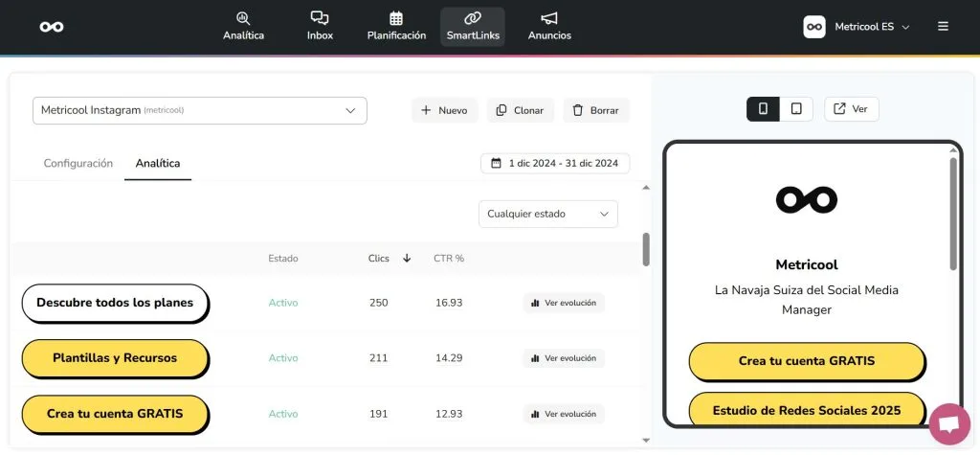Switch preview to mobile phone view

763,109
